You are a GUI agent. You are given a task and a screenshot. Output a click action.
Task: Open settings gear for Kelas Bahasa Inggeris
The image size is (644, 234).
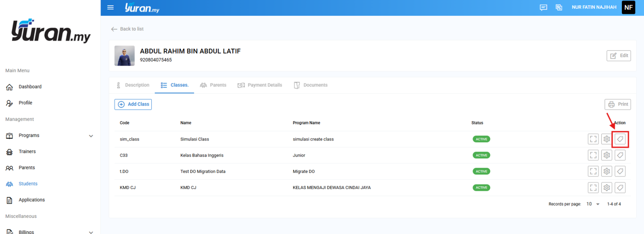pyautogui.click(x=607, y=155)
